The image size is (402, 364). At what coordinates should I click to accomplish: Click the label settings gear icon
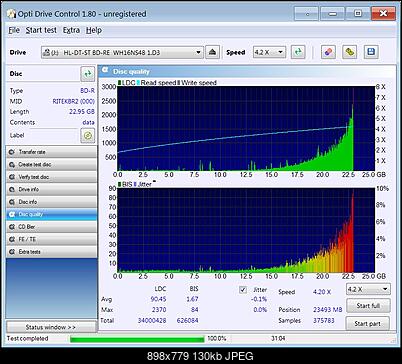click(x=88, y=136)
